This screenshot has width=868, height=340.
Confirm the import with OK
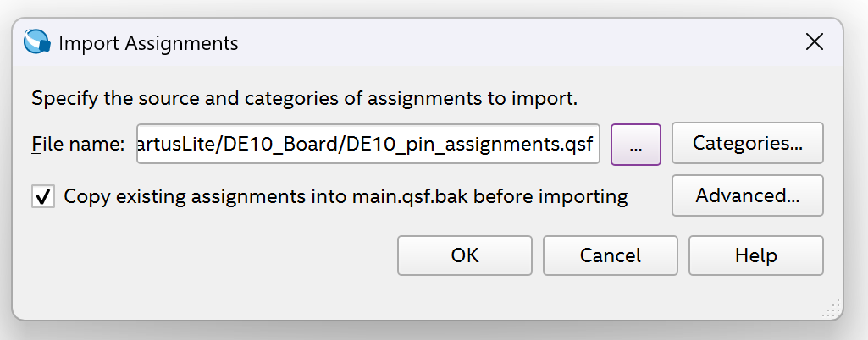464,255
